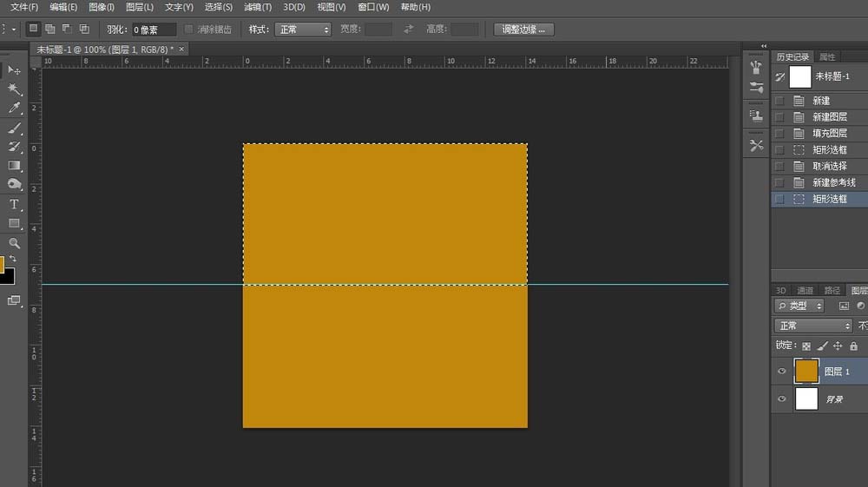The width and height of the screenshot is (868, 487).
Task: Toggle visibility of 背景 layer
Action: coord(782,399)
